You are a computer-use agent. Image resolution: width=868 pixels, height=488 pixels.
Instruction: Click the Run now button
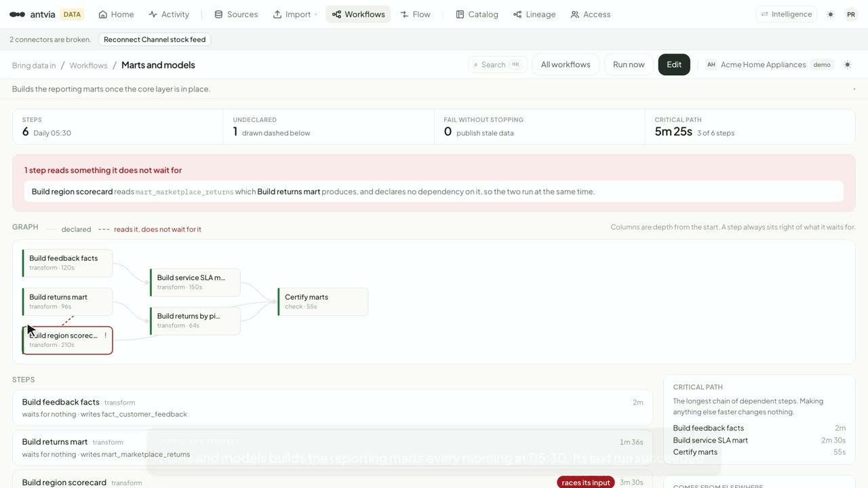629,64
